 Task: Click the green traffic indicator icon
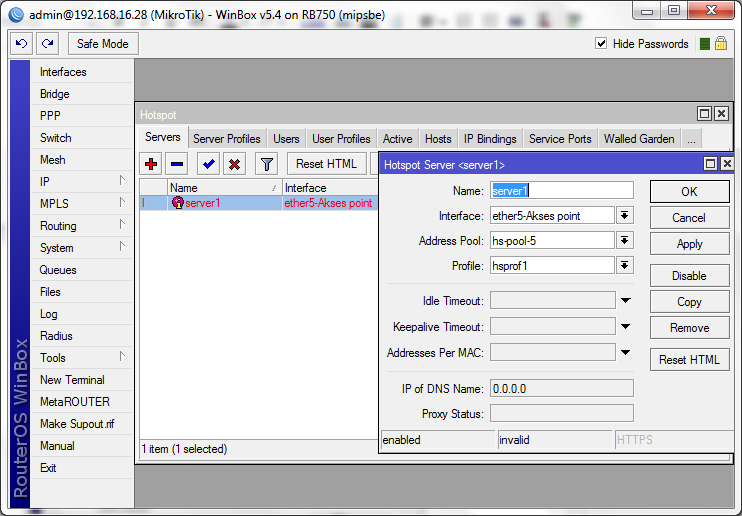point(705,44)
